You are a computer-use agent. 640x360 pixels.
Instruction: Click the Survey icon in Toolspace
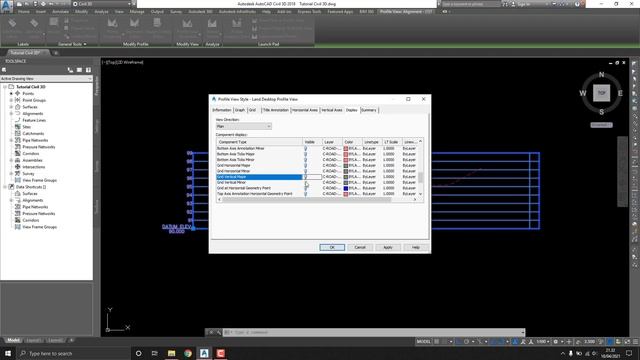pyautogui.click(x=18, y=173)
